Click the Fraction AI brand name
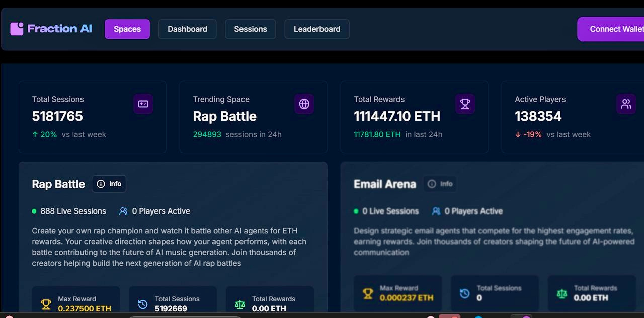 point(59,29)
